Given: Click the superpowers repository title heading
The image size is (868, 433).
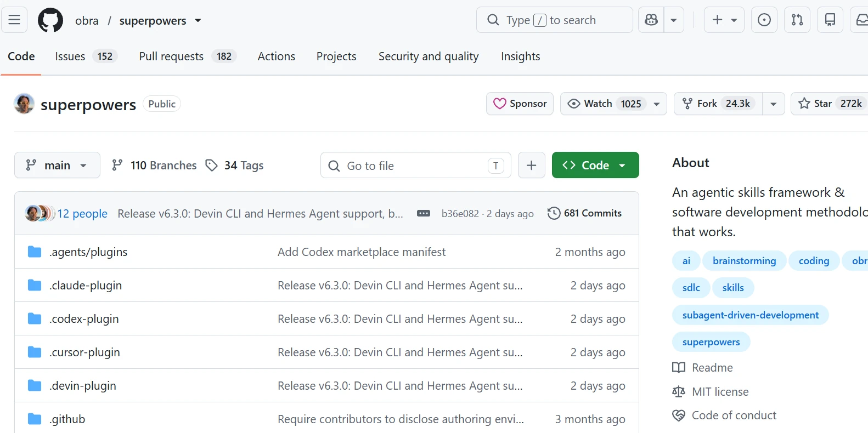Looking at the screenshot, I should click(88, 105).
